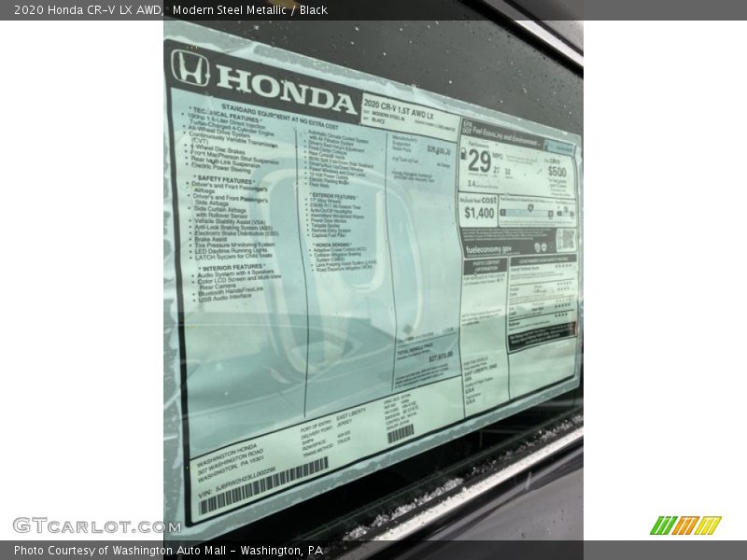Click the 'fueleconomy.gov' text
Image resolution: width=747 pixels, height=560 pixels.
488,249
